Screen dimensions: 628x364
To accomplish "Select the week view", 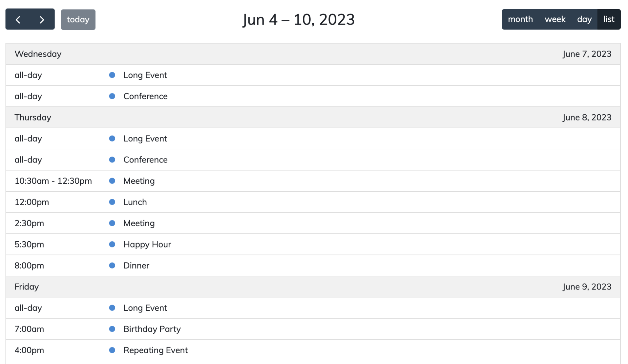I will pos(555,19).
